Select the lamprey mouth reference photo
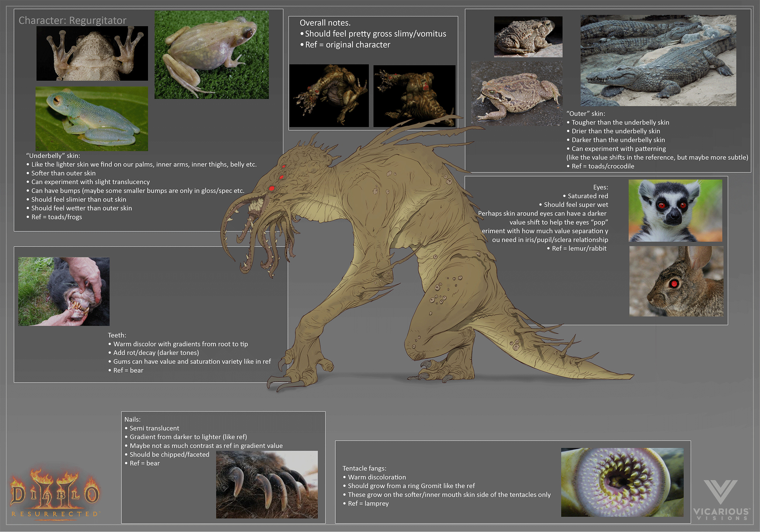Viewport: 760px width, 532px height. click(x=622, y=482)
